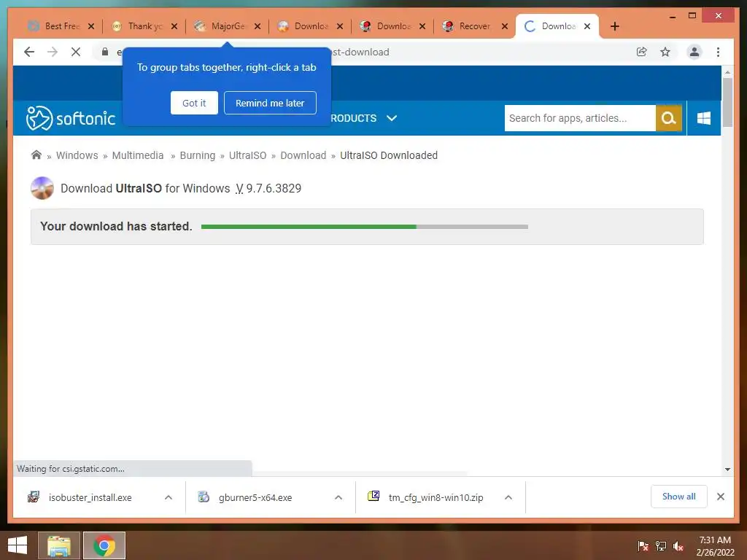Screen dimensions: 747x560
Task: Stop loading the page
Action: [x=76, y=52]
